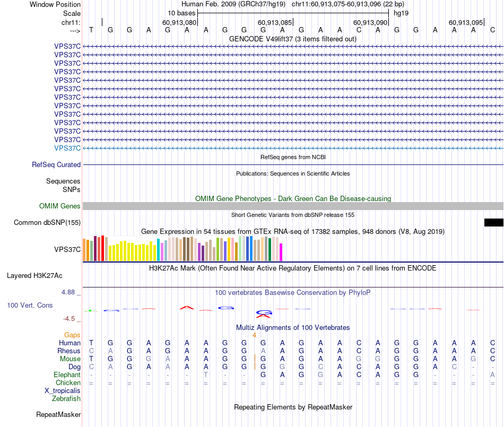Click the Rhesus species row label
The image size is (504, 427).
point(69,351)
